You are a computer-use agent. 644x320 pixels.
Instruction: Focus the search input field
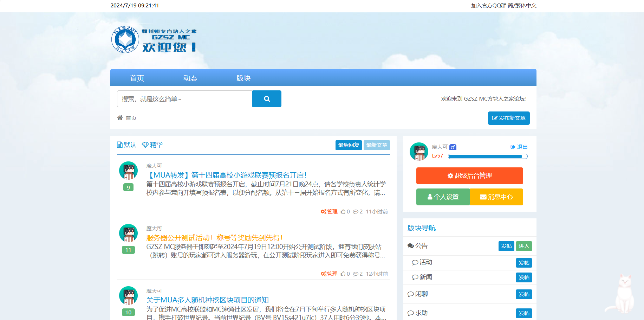[x=184, y=99]
